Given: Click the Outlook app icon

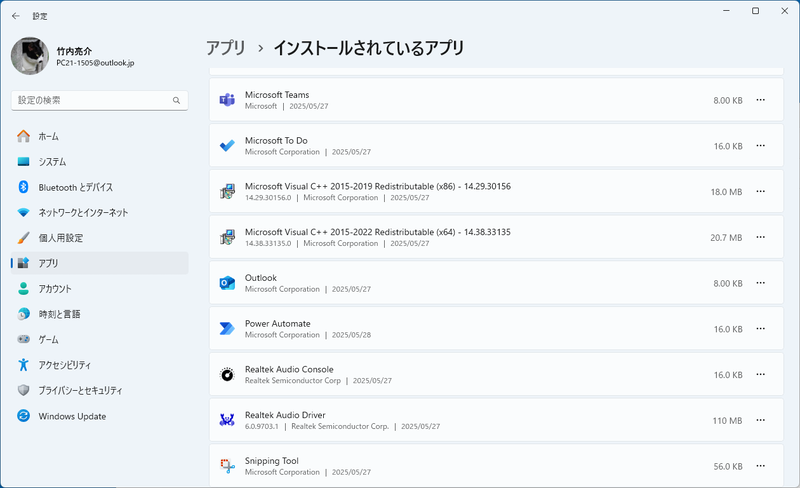Looking at the screenshot, I should pyautogui.click(x=227, y=283).
